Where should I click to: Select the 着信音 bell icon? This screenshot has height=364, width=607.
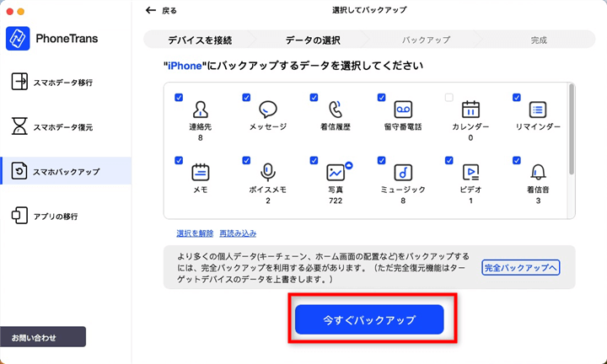click(x=538, y=172)
